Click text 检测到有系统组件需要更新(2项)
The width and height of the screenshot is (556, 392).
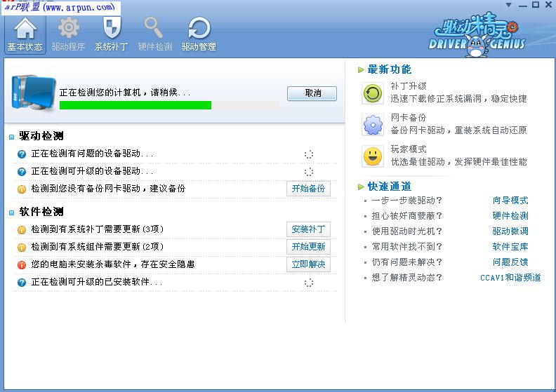tap(98, 246)
